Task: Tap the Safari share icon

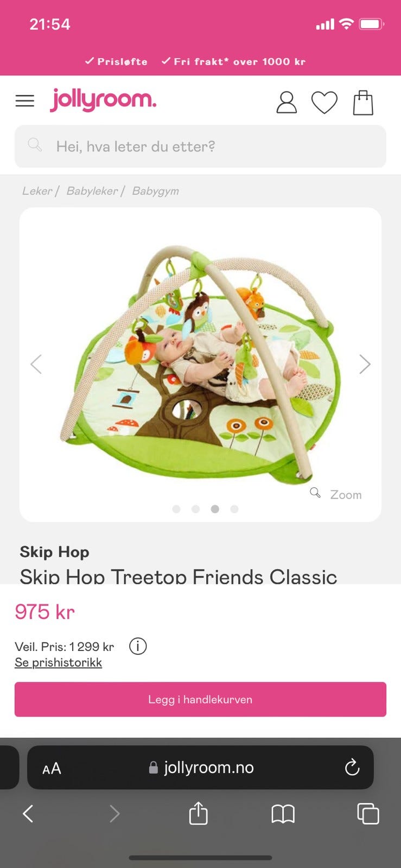Action: pos(198,813)
